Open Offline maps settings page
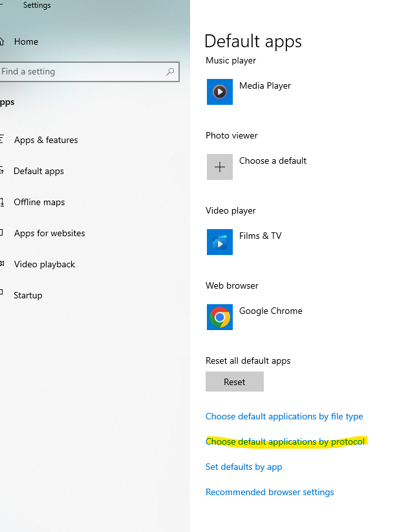The height and width of the screenshot is (532, 419). (39, 202)
